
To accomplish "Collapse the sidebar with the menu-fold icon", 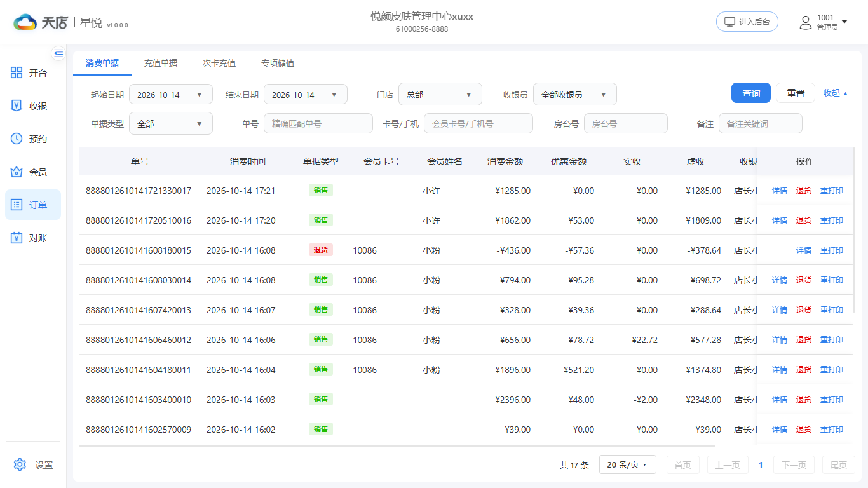I will [x=58, y=53].
